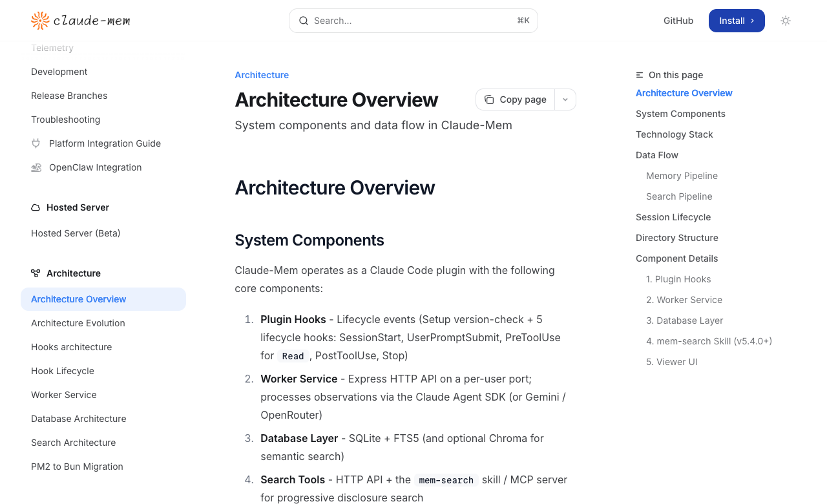This screenshot has width=827, height=504.
Task: Jump to Data Flow section
Action: (x=657, y=155)
